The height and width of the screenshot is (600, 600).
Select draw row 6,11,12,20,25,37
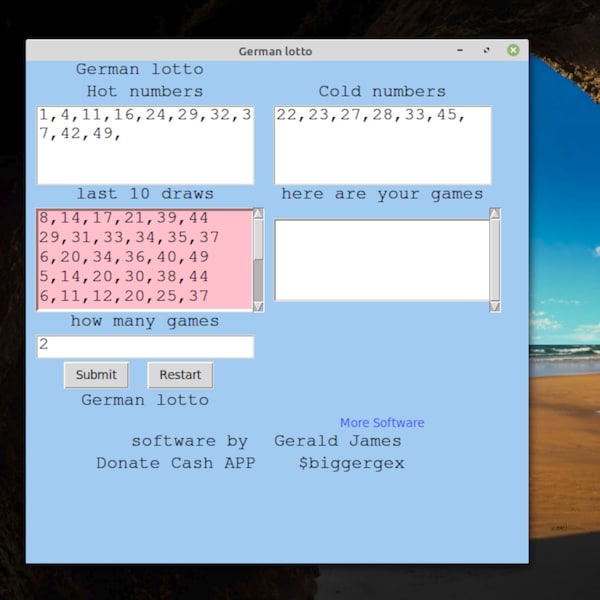tap(124, 296)
